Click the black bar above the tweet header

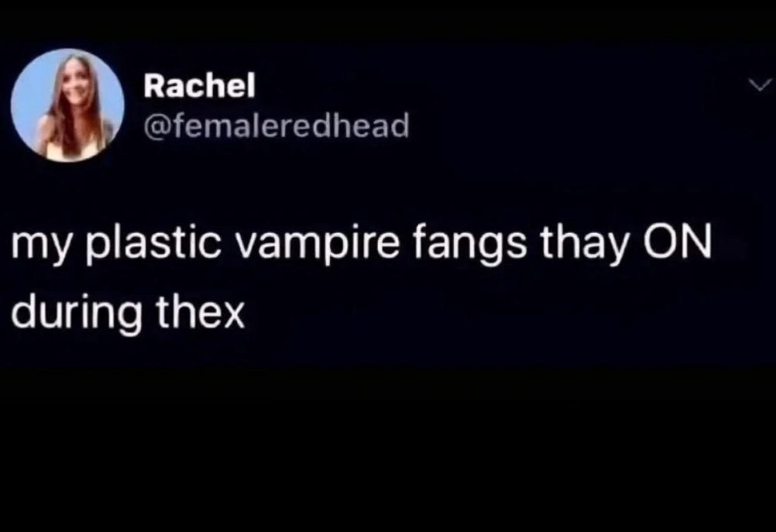coord(388,21)
